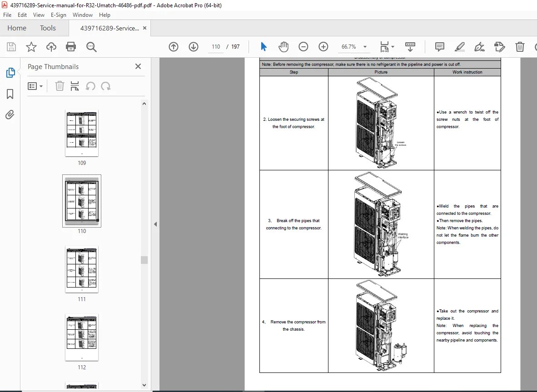The height and width of the screenshot is (392, 537).
Task: Click the thumbnails scrollbar thumb
Action: coord(144,260)
